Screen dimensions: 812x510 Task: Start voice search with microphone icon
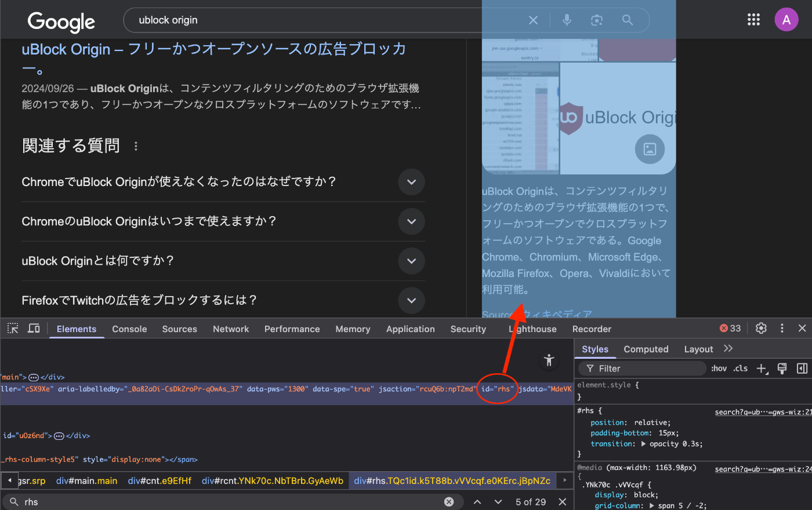coord(567,20)
